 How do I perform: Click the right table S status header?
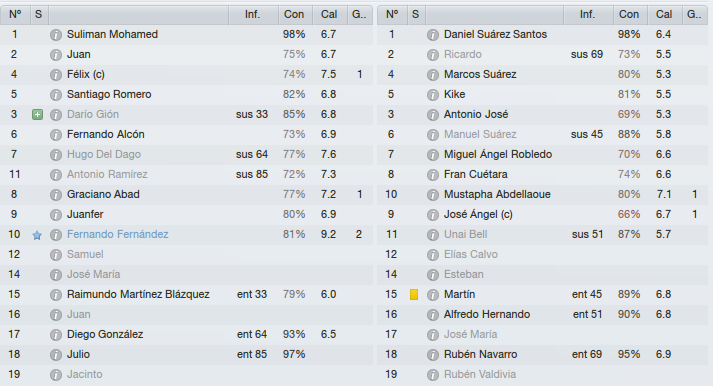[x=415, y=15]
